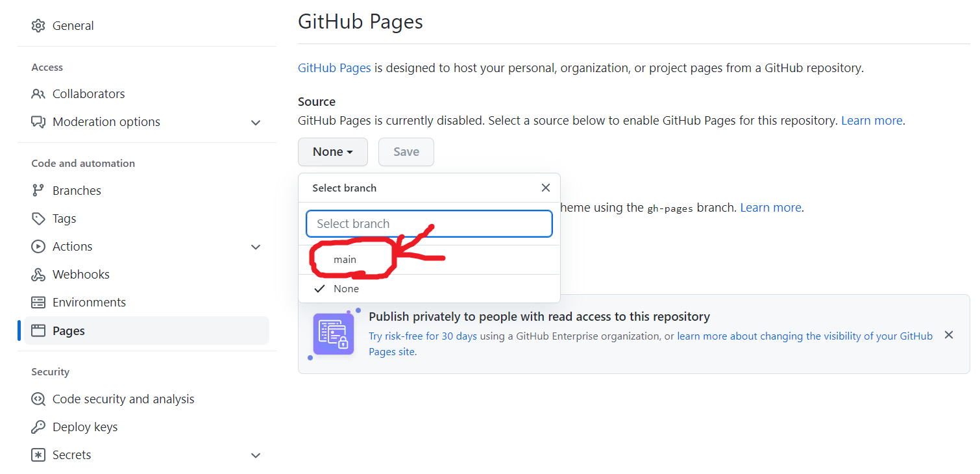The image size is (980, 474).
Task: Click Publish privately banner heading text
Action: (539, 317)
